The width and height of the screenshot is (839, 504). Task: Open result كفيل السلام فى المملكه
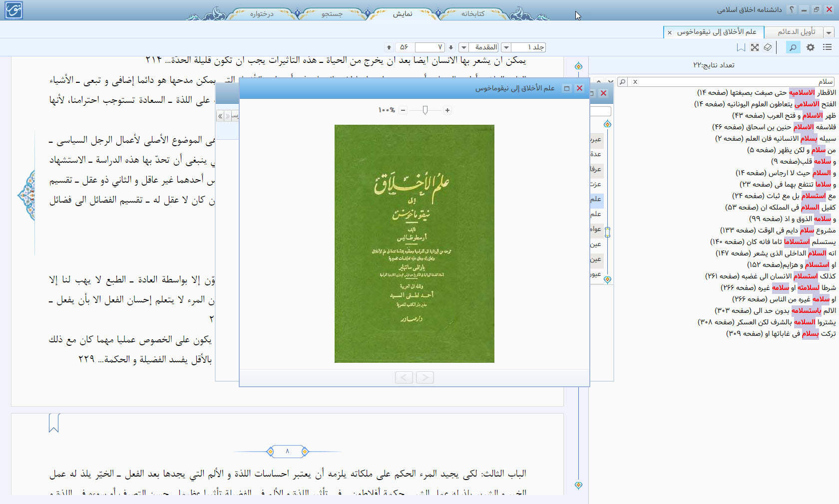coord(780,208)
